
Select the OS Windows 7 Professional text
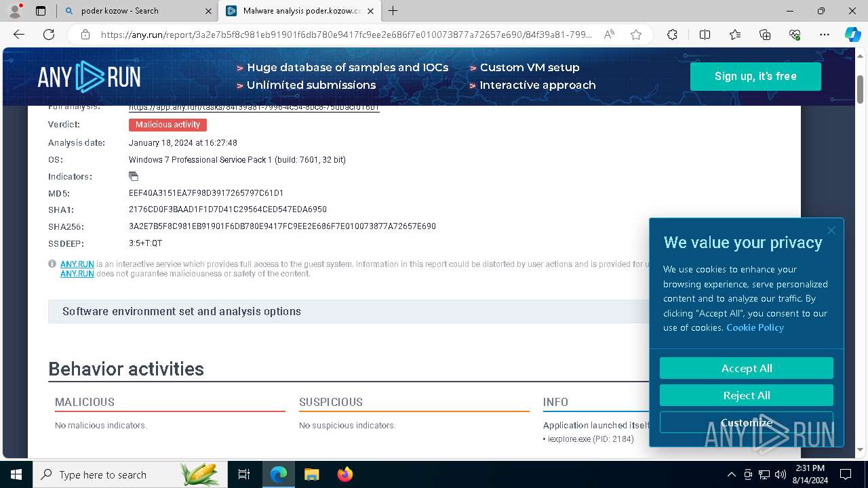237,160
